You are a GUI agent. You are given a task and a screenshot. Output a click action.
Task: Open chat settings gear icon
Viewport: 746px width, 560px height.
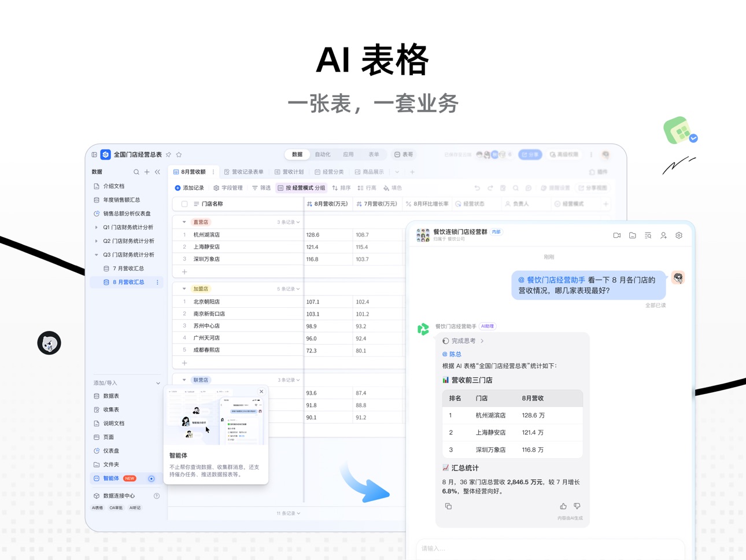(x=679, y=235)
